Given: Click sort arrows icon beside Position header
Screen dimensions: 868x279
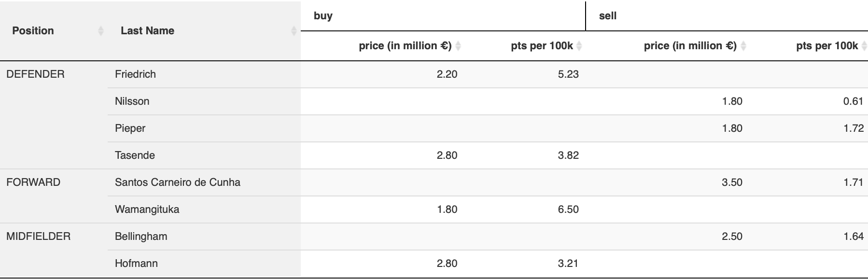Looking at the screenshot, I should click(x=101, y=31).
